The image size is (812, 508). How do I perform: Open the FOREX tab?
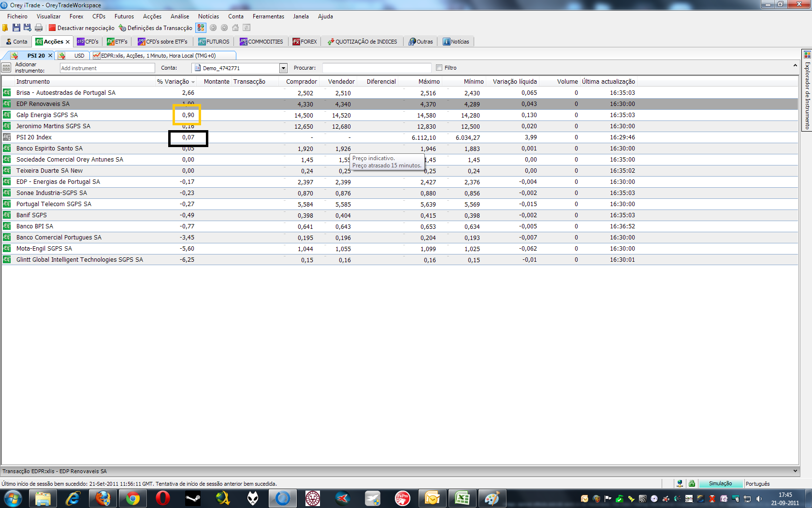tap(304, 42)
